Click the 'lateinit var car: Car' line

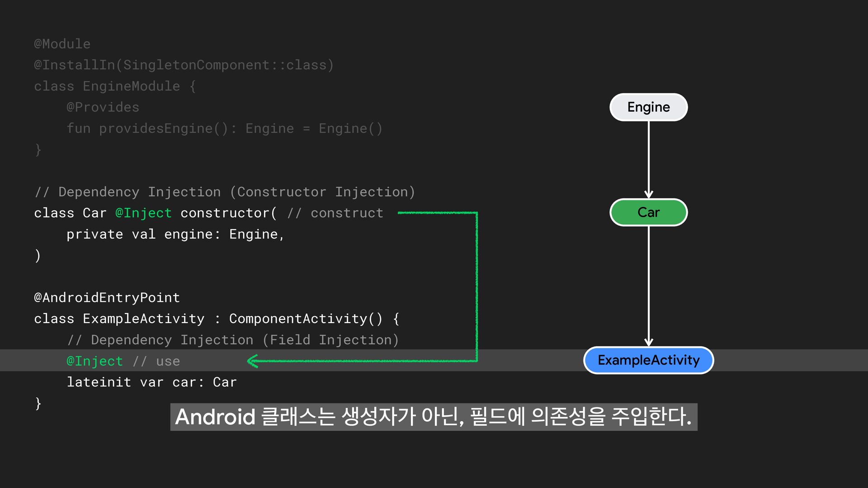click(x=151, y=382)
